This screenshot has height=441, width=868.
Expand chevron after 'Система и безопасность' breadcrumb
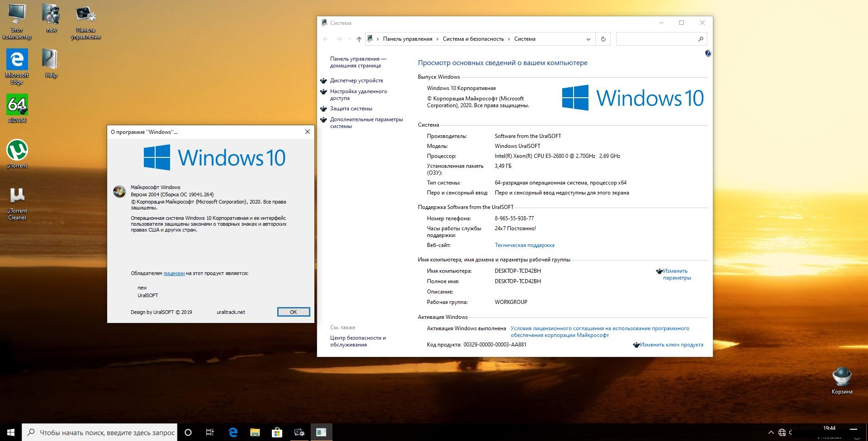509,39
